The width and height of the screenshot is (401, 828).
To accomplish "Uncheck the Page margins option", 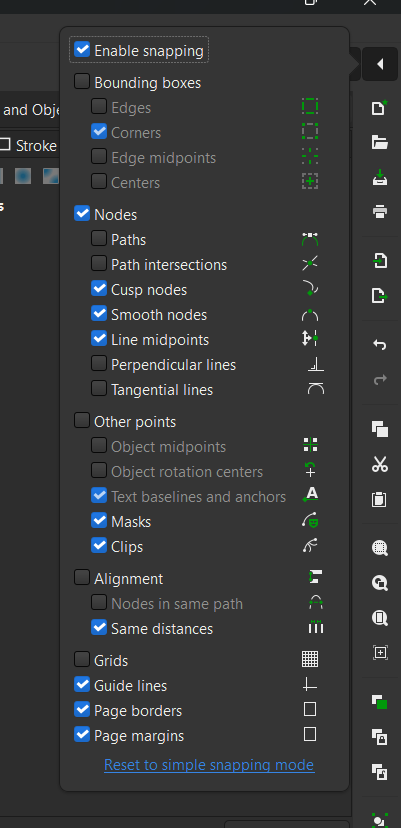I will click(82, 735).
